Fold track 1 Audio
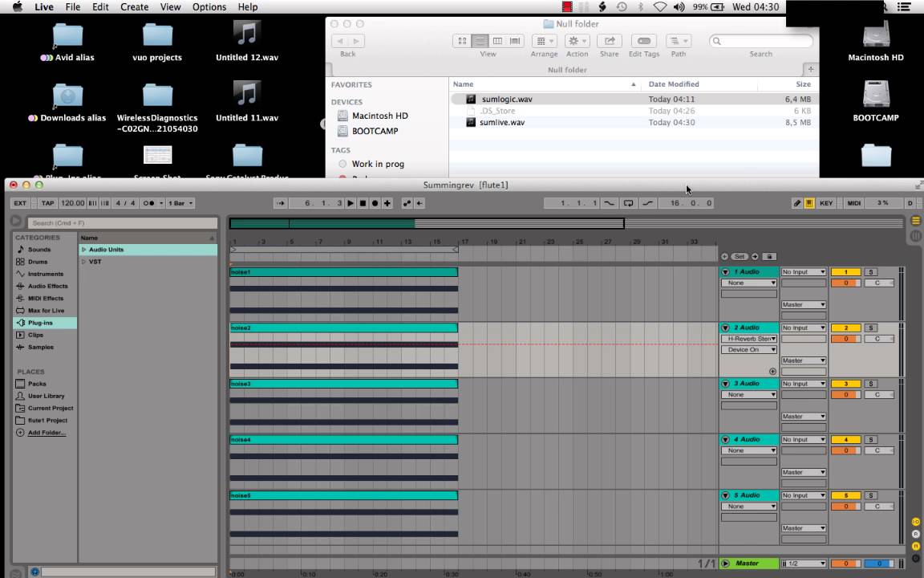This screenshot has width=924, height=578. tap(725, 272)
